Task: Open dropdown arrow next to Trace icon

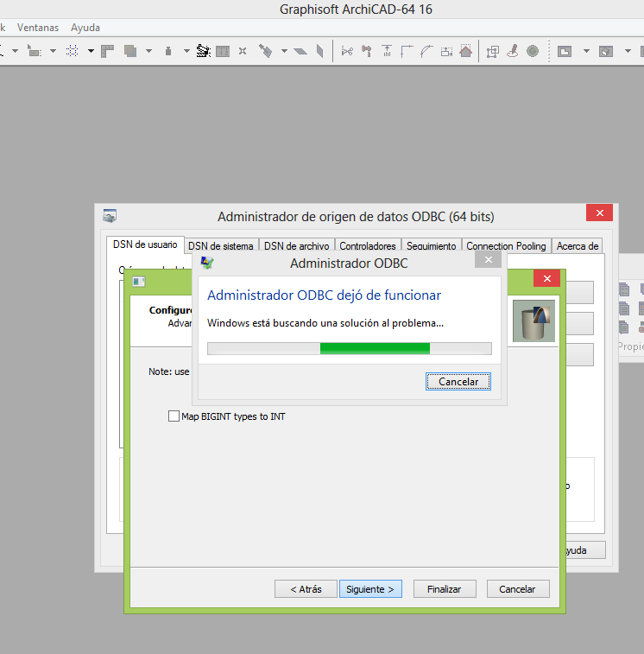Action: pyautogui.click(x=148, y=51)
